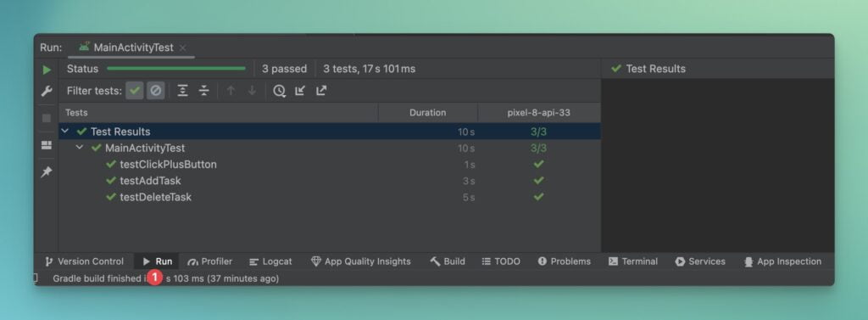
Task: Click the stop square icon in sidebar
Action: 47,118
